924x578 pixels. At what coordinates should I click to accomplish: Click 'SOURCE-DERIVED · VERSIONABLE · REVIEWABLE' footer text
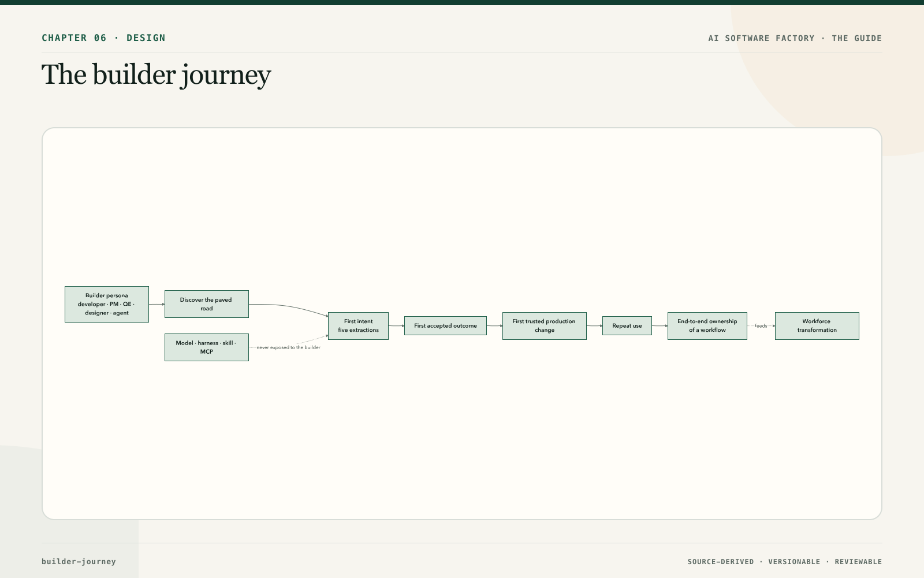pyautogui.click(x=785, y=562)
